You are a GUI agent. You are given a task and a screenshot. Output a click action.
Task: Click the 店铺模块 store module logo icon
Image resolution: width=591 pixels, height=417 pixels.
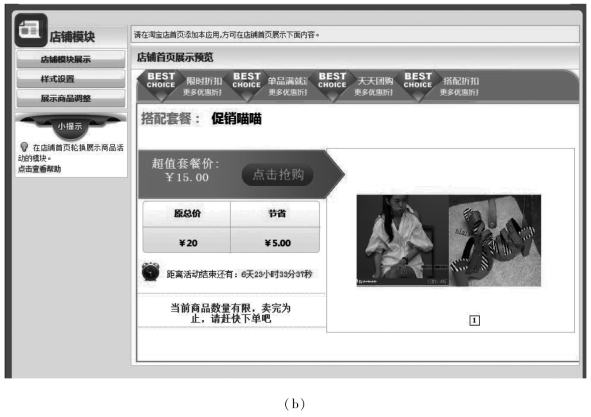point(31,30)
